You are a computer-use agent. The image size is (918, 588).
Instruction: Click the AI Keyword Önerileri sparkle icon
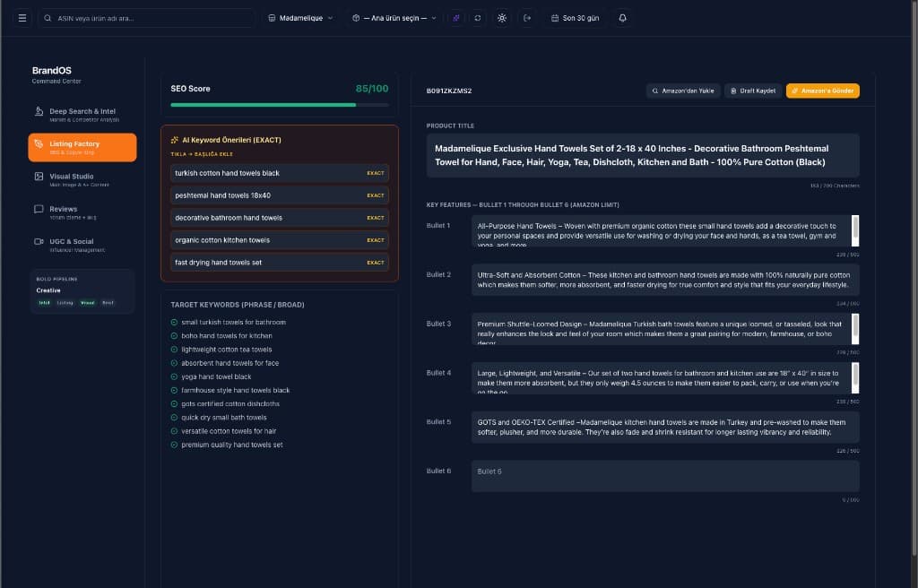[175, 140]
